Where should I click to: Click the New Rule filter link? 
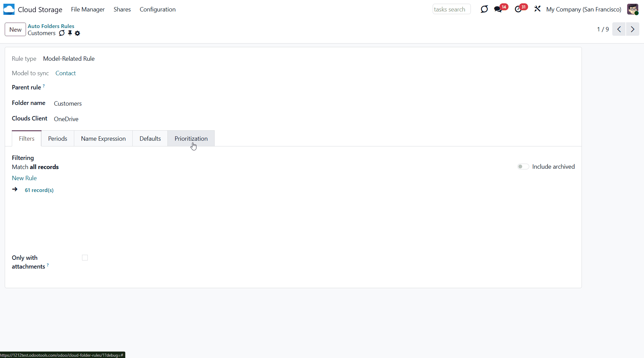pos(24,178)
